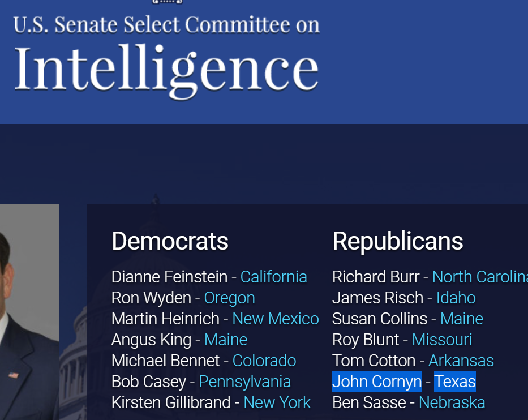Click the Intelligence committee site title
The height and width of the screenshot is (420, 528).
[x=166, y=57]
